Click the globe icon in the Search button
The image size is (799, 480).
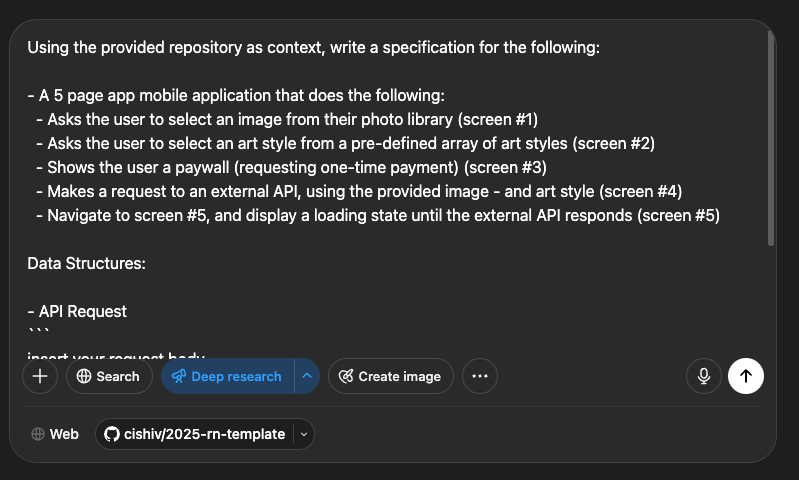point(84,377)
